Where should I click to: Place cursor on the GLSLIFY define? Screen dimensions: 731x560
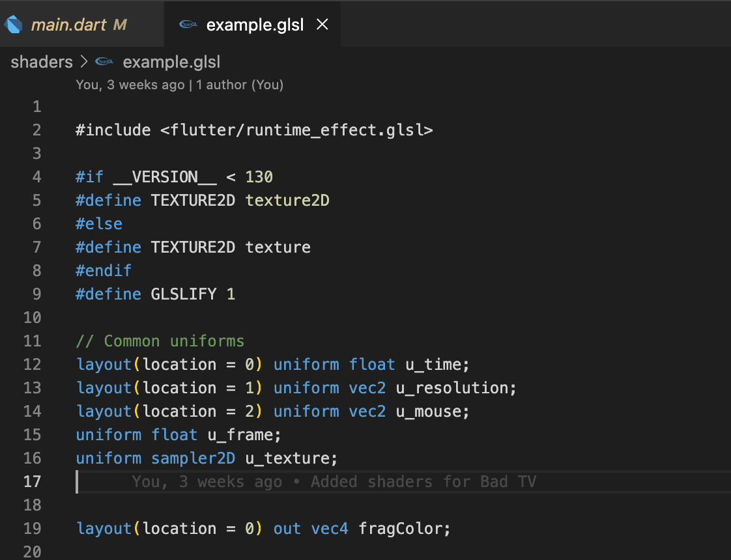184,294
